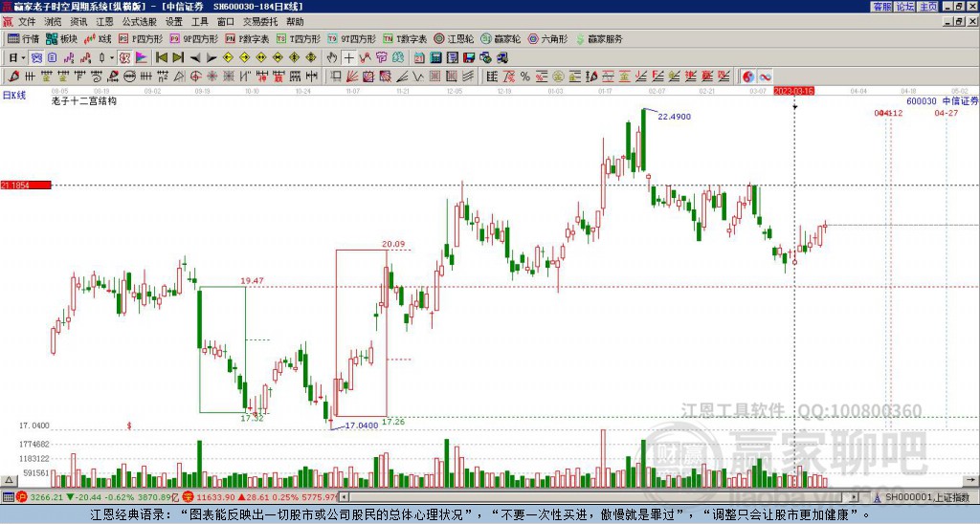Image resolution: width=980 pixels, height=524 pixels.
Task: Open the 行情 market quotes view
Action: tap(24, 38)
